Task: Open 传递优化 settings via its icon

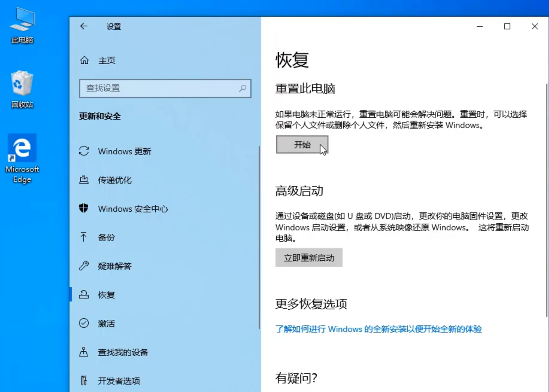Action: point(84,180)
